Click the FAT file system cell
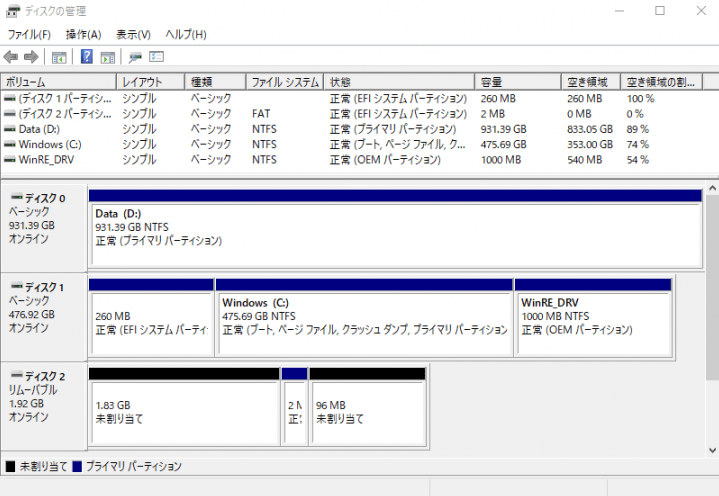 (261, 114)
